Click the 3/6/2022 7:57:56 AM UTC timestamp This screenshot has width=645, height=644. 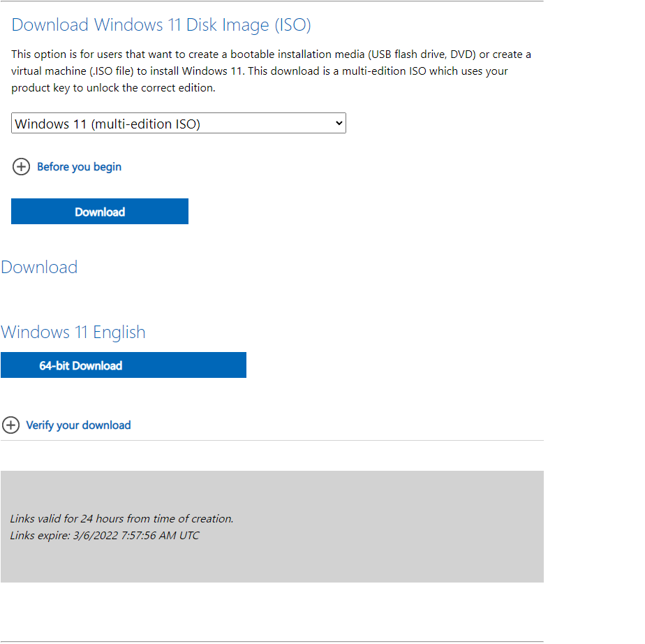[x=136, y=536]
